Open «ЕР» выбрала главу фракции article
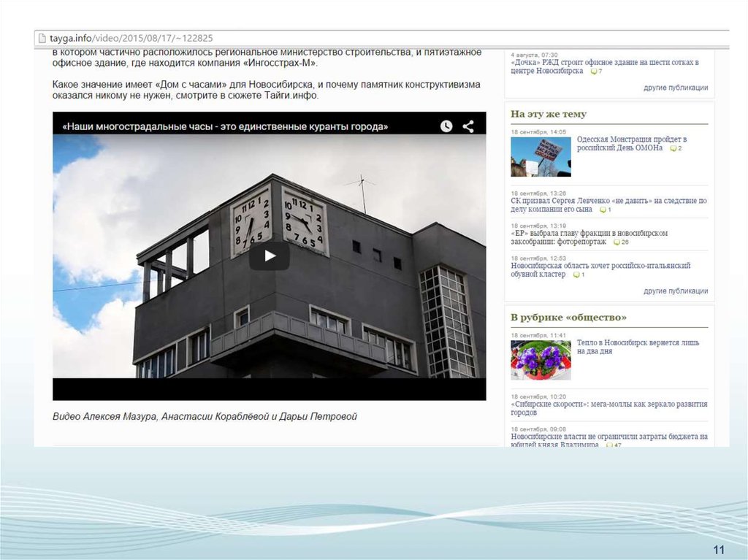The image size is (748, 560). click(x=589, y=237)
